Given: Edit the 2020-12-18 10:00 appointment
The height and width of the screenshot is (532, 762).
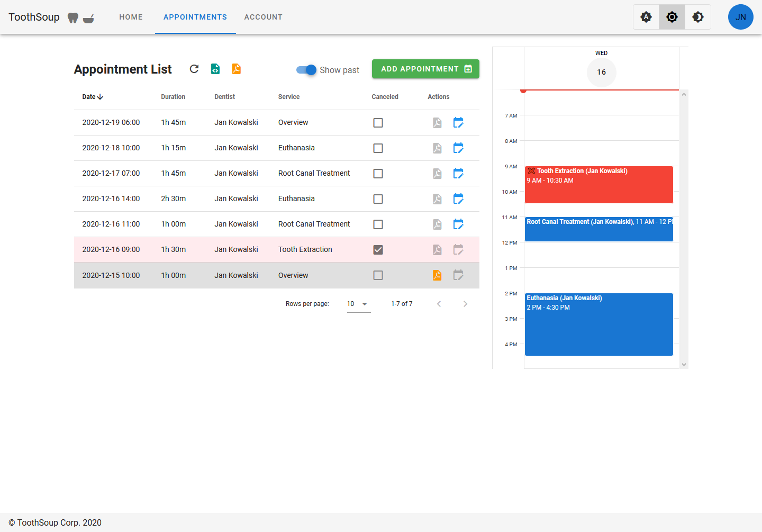Looking at the screenshot, I should [458, 148].
